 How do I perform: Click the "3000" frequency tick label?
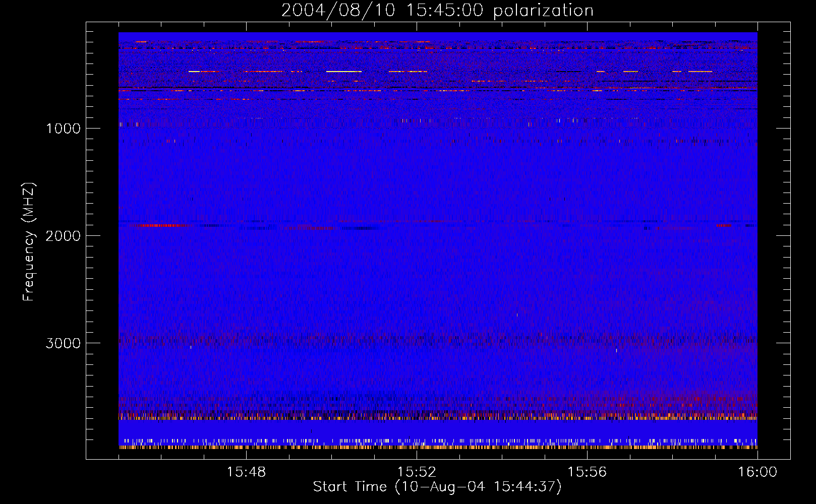63,343
